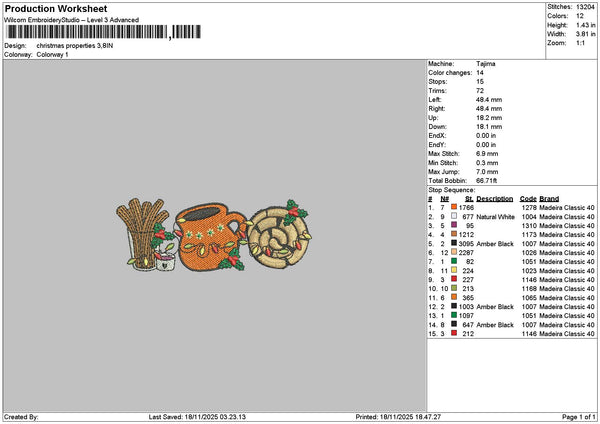Click the Height value "1.43 in"

586,25
